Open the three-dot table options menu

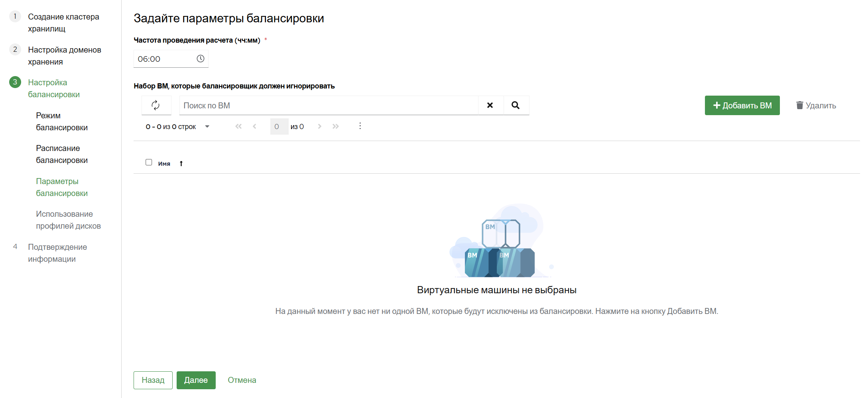360,126
